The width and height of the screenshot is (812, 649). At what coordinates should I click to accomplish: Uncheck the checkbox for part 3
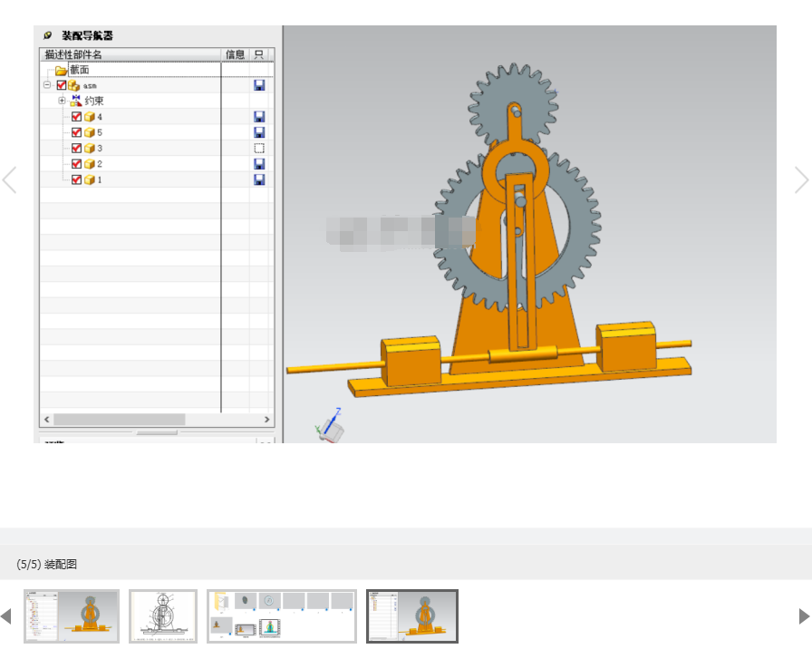(77, 148)
